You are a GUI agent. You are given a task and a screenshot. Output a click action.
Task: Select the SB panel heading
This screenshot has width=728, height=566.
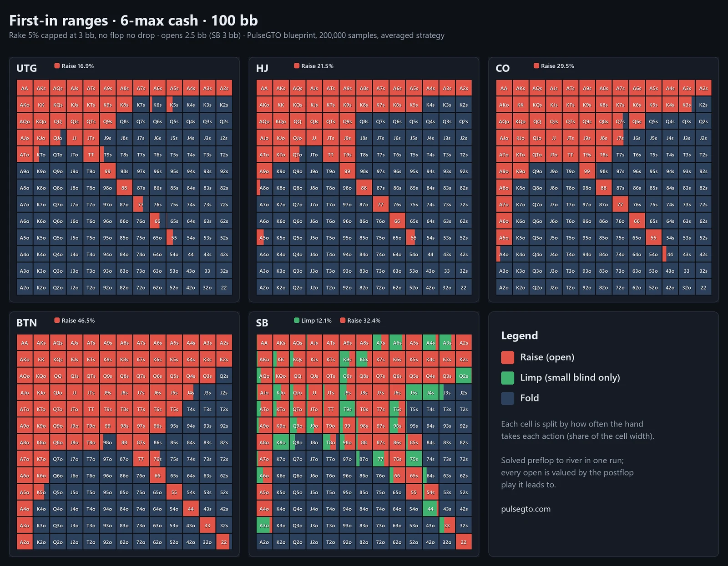[262, 323]
